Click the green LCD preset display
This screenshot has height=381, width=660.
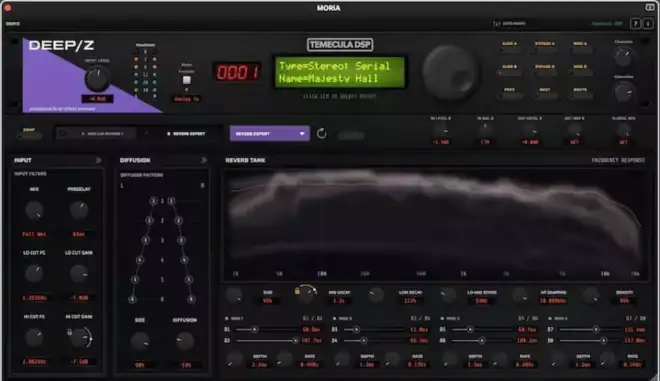(340, 72)
